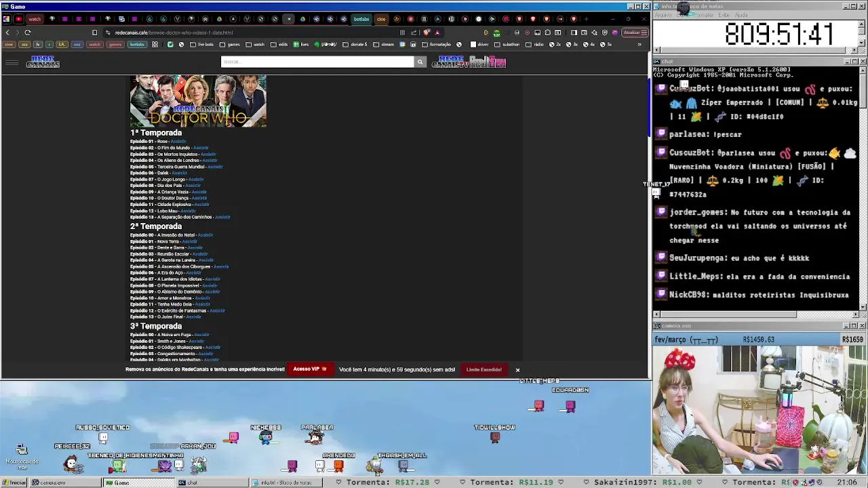Click the Brave shield icon in the address bar

(x=427, y=33)
